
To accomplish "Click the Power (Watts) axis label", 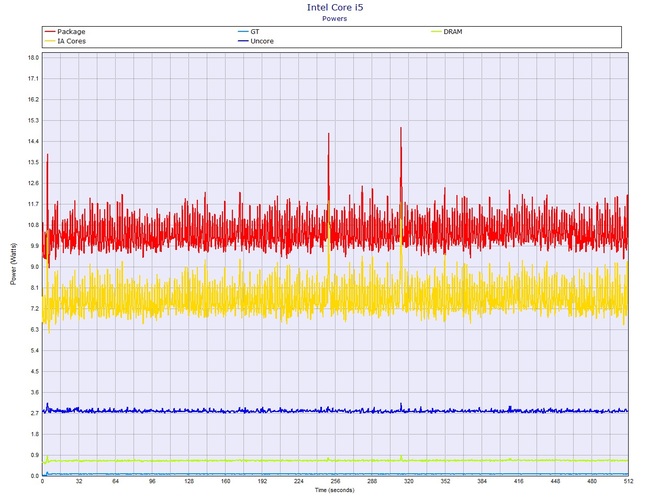I will click(13, 264).
